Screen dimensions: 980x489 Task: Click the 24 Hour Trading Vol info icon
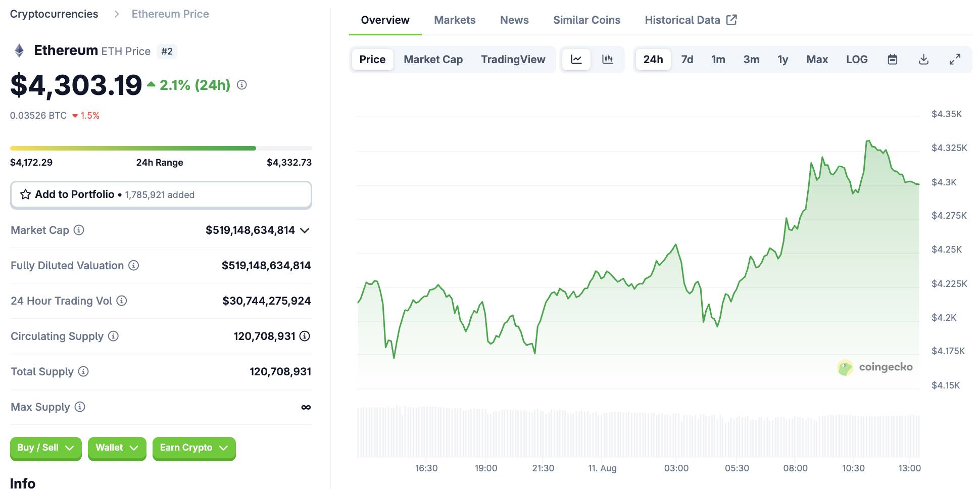pos(122,301)
